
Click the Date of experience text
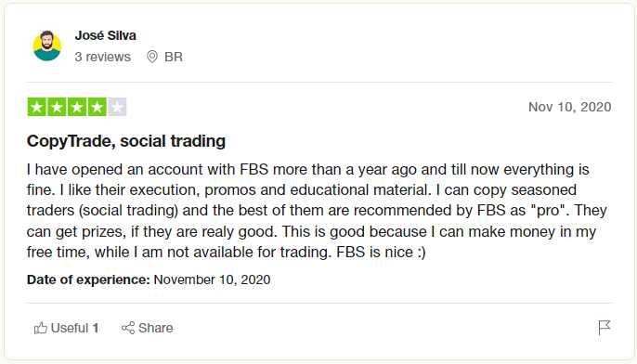click(x=149, y=279)
